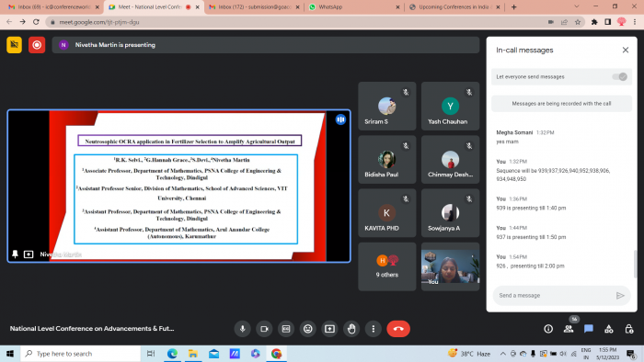Disable Let everyone send messages switch
Screen dimensions: 644x362
pos(620,76)
